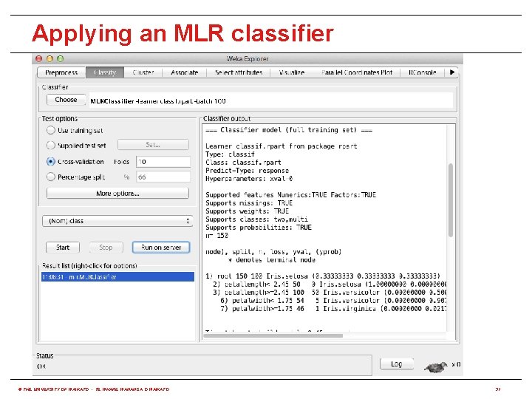Open the Preprocess tab

click(x=61, y=72)
